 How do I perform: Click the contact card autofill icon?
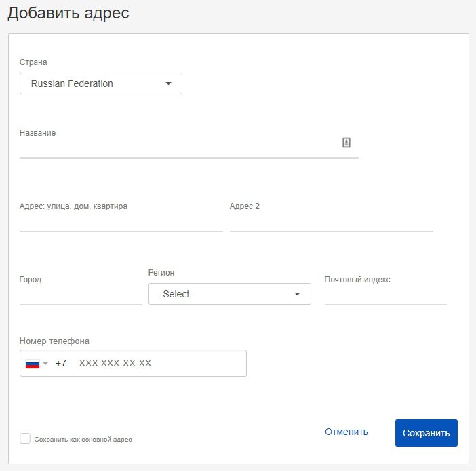click(346, 143)
